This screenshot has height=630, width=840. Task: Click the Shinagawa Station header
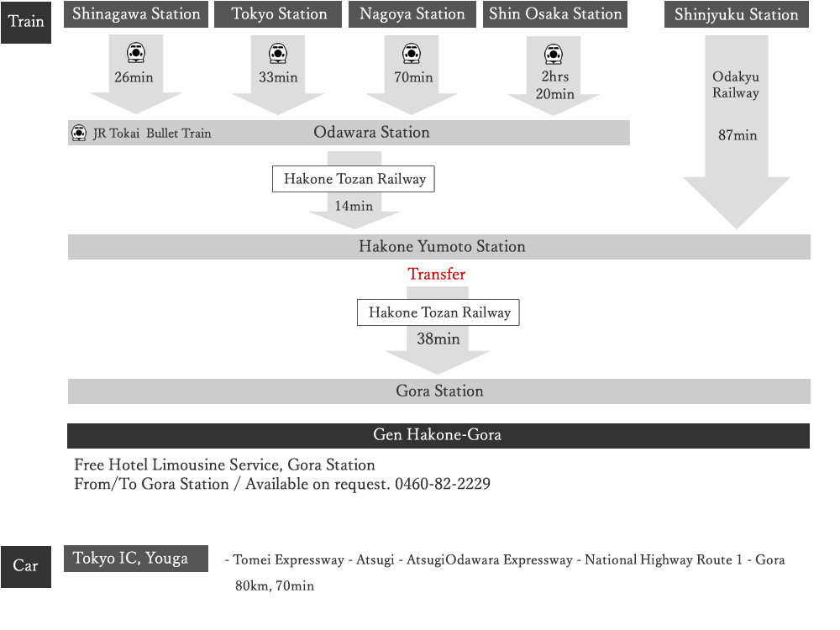(136, 14)
